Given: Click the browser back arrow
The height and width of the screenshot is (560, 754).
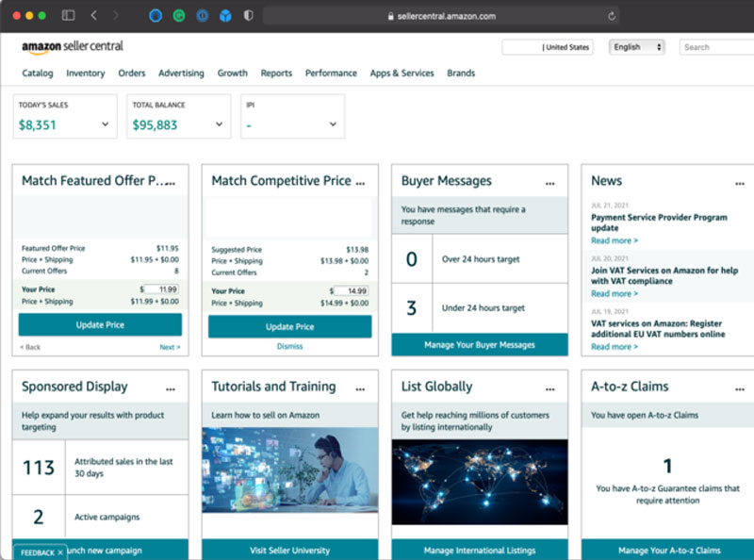Looking at the screenshot, I should pyautogui.click(x=93, y=16).
